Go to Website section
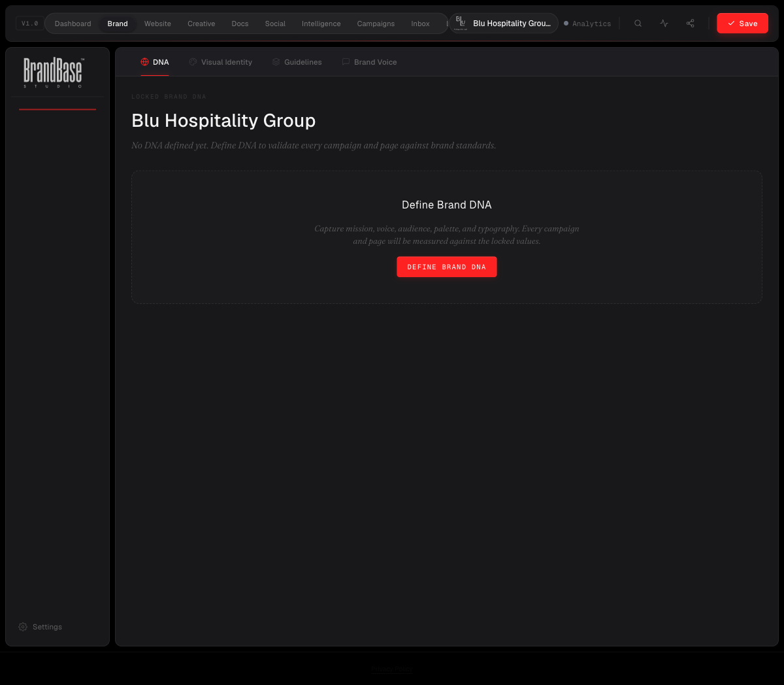Image resolution: width=784 pixels, height=685 pixels. tap(157, 24)
